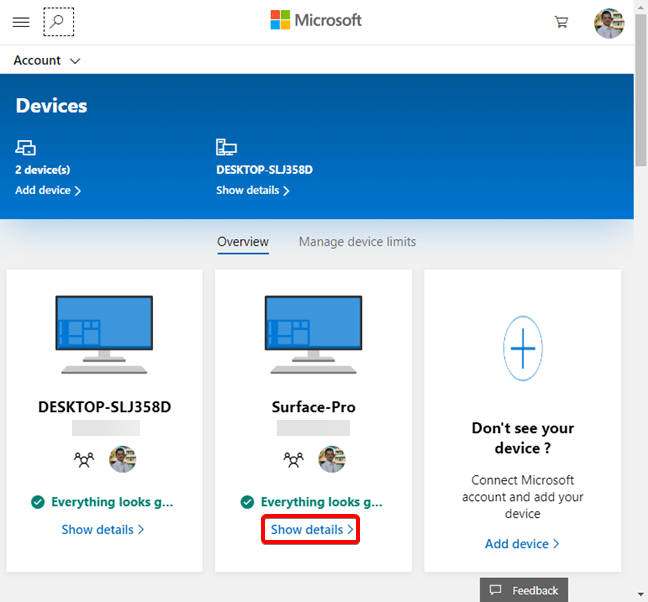The height and width of the screenshot is (602, 648).
Task: Click the multi-device icon above 2 device(s)
Action: pyautogui.click(x=26, y=147)
